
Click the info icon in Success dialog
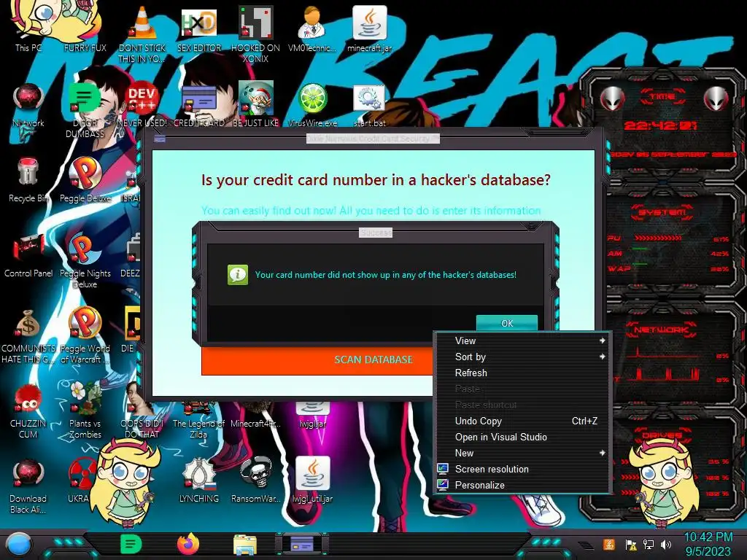tap(238, 275)
